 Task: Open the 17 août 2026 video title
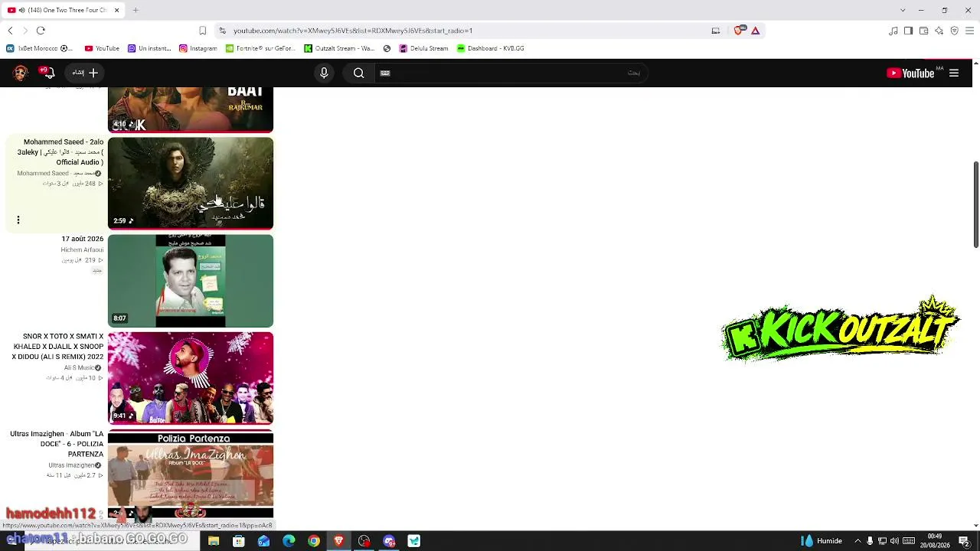[x=82, y=239]
